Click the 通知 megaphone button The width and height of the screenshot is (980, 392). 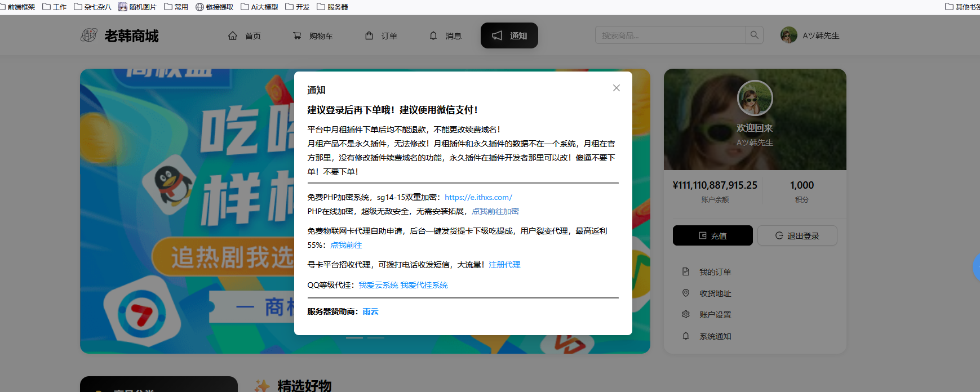509,35
